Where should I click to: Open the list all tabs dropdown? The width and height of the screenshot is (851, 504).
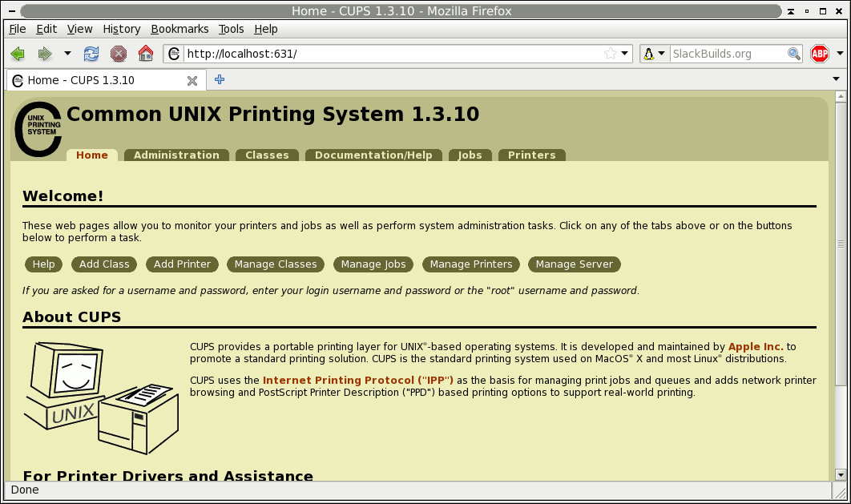836,79
